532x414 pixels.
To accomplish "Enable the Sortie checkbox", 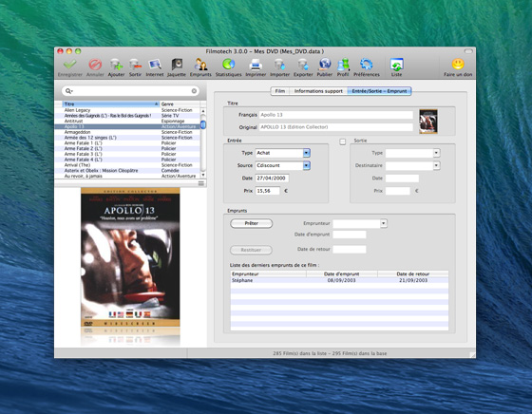I will point(343,141).
